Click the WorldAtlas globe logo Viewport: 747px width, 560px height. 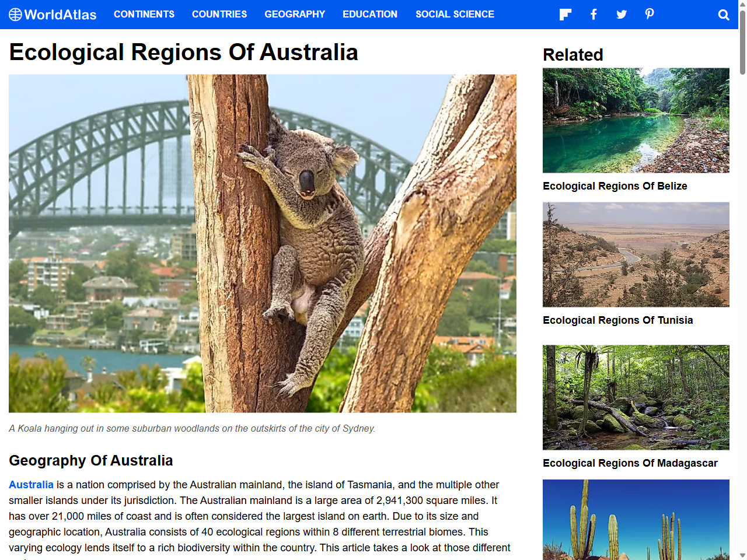click(16, 15)
